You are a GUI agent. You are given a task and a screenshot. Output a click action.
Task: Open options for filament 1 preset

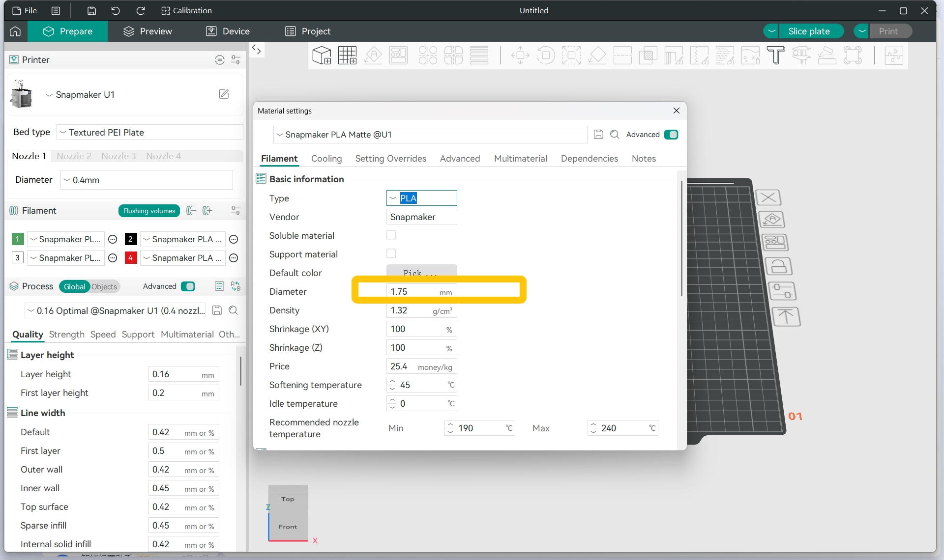point(113,239)
